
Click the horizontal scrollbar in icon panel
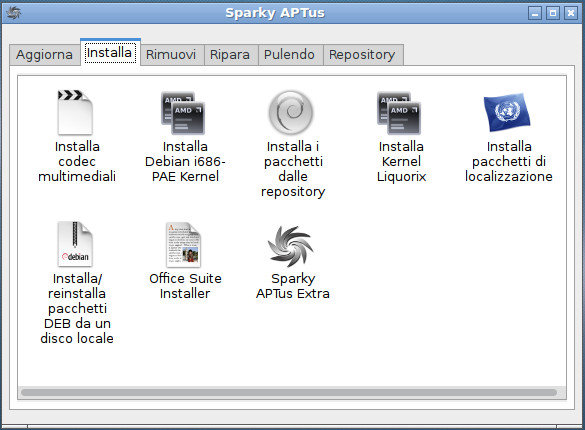coord(289,392)
